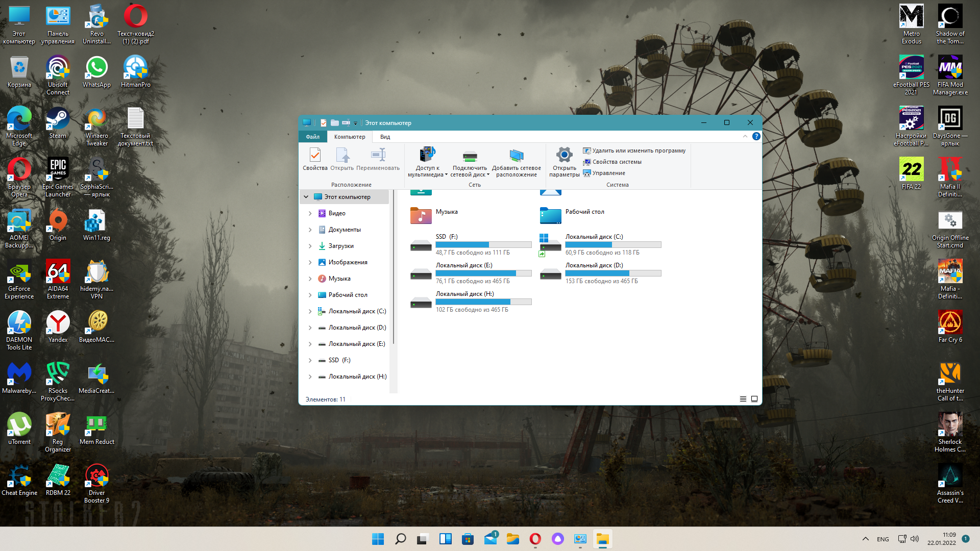Switch to large icons view button
This screenshot has height=551, width=980.
[754, 399]
